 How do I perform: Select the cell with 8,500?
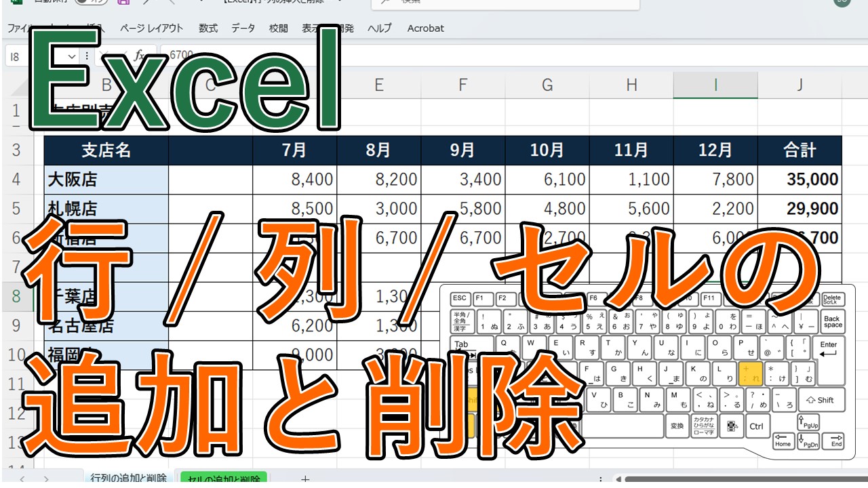tap(295, 208)
